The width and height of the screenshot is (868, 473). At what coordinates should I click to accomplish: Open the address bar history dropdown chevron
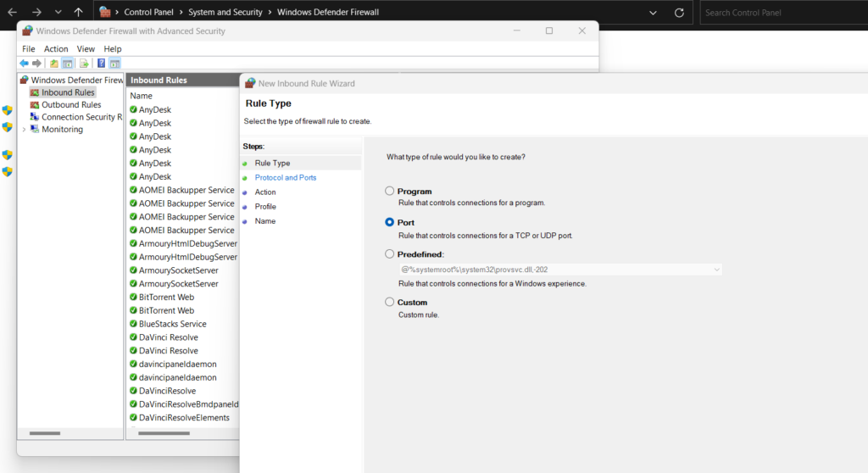pos(654,12)
